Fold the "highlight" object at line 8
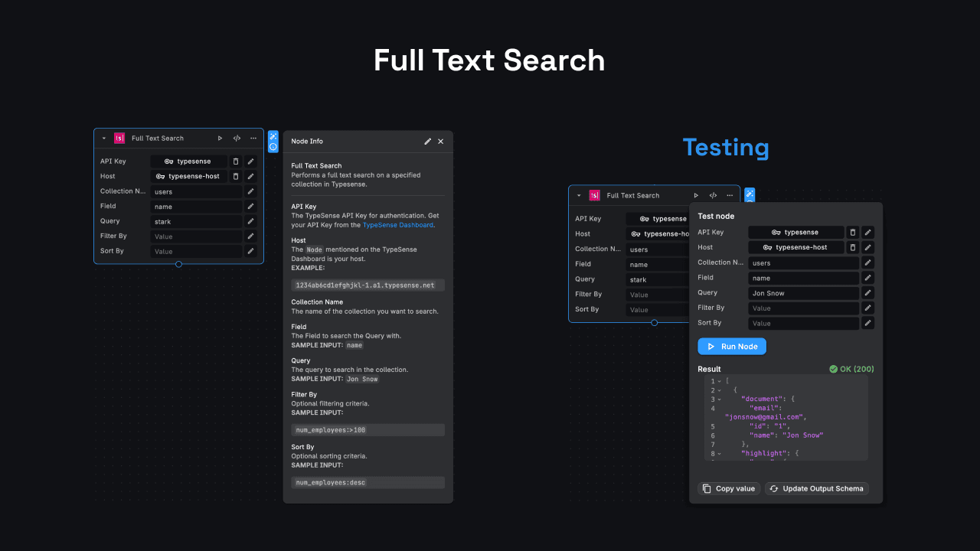The width and height of the screenshot is (980, 551). (720, 454)
